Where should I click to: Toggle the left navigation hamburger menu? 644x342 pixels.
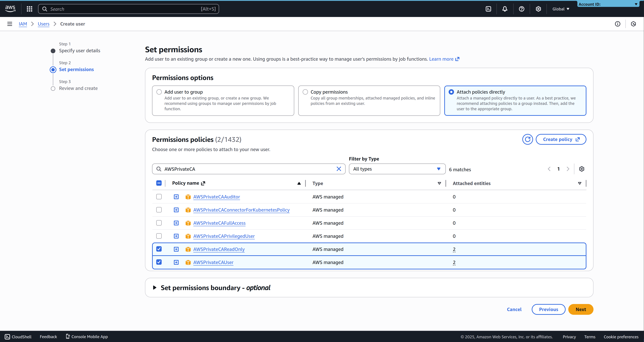10,24
